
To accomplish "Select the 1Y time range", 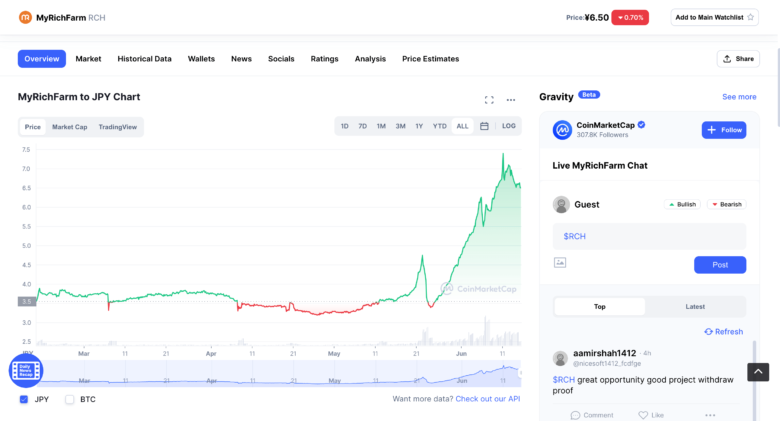I will click(419, 126).
